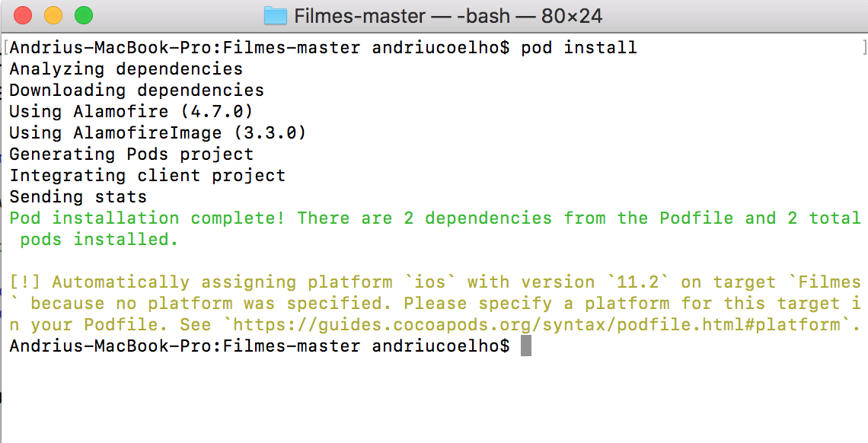The width and height of the screenshot is (868, 443).
Task: Click the window title 'Filmes-master — -bash — 80×24'
Action: click(x=448, y=15)
